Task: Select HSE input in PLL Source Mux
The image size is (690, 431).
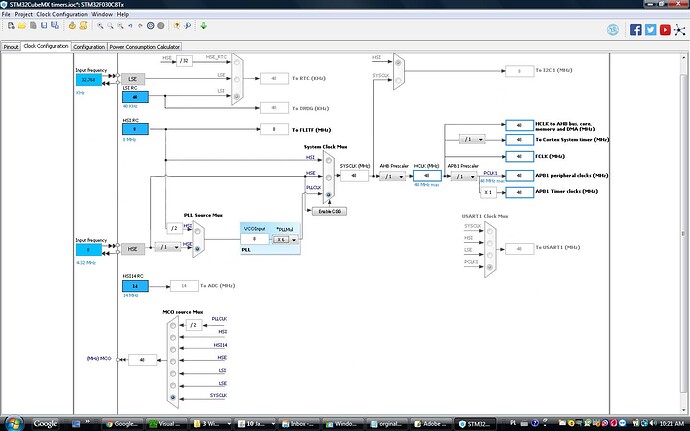Action: click(x=196, y=249)
